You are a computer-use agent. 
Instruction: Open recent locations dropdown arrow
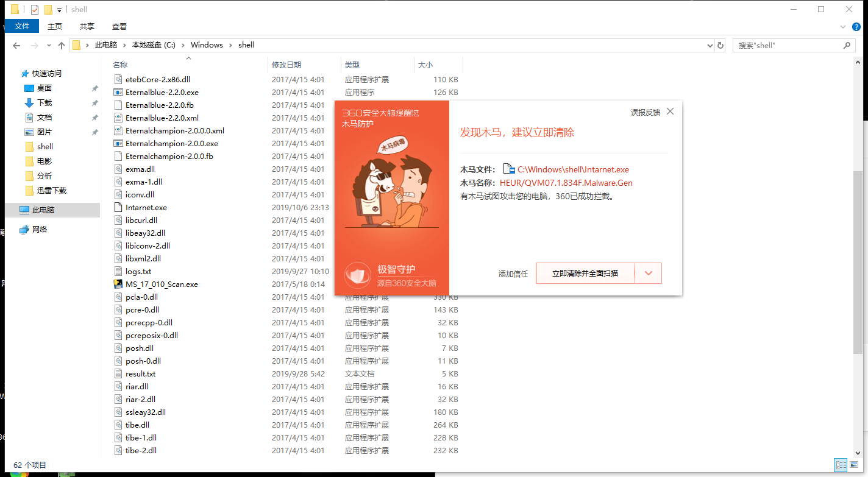49,45
